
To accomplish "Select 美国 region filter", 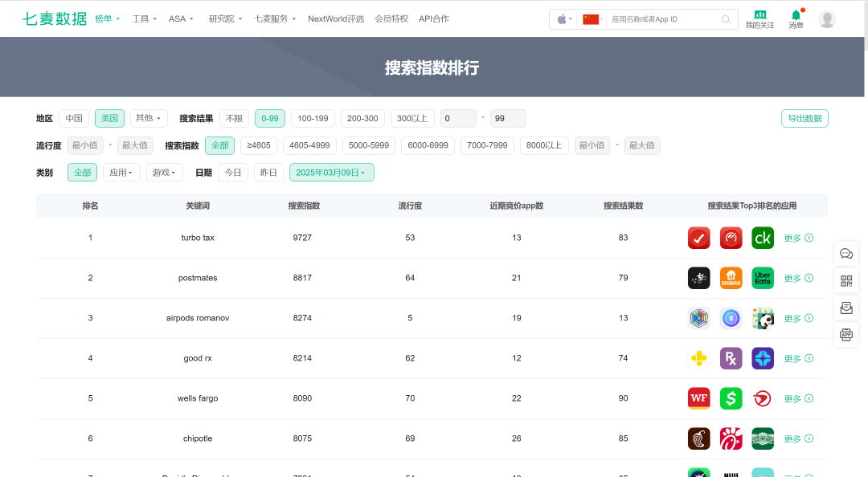I will [109, 118].
